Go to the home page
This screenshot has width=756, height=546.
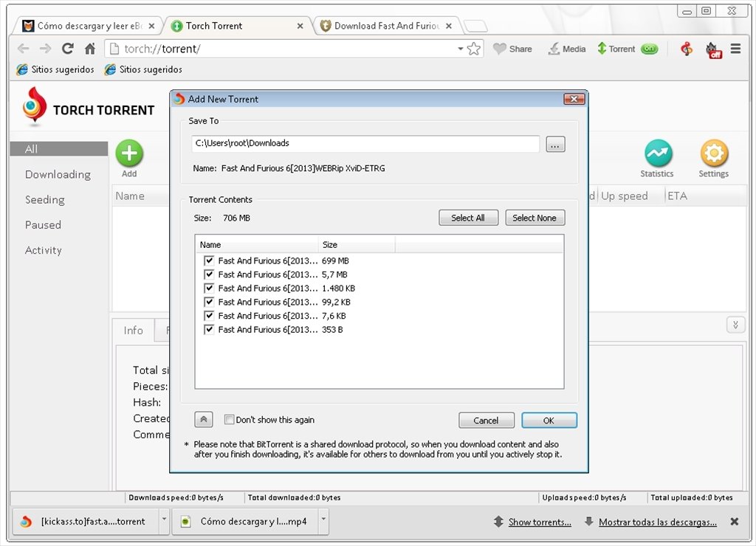[90, 48]
